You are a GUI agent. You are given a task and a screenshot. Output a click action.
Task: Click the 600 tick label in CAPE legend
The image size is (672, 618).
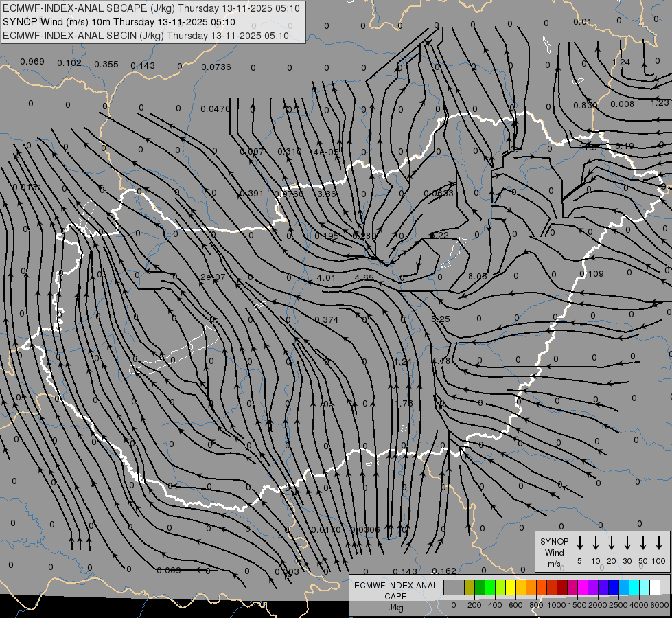[x=515, y=605]
